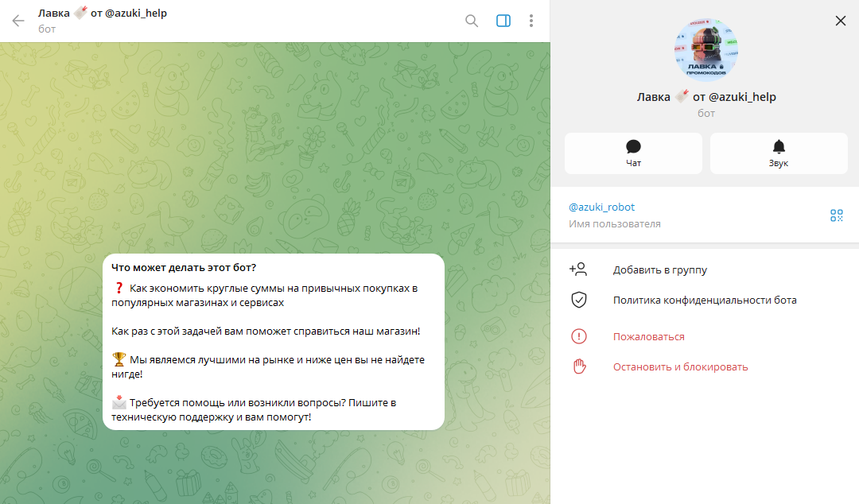The height and width of the screenshot is (504, 859).
Task: Click the bot description message bubble
Action: click(x=273, y=342)
